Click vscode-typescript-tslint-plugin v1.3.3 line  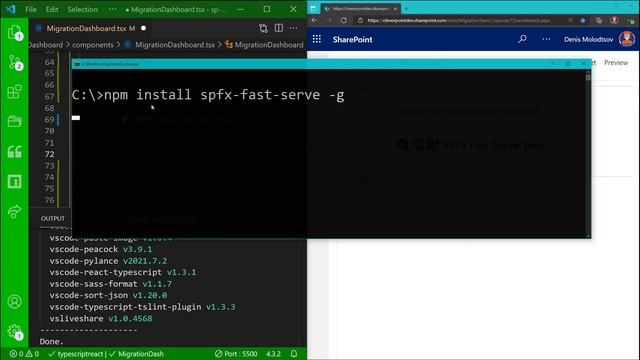tap(142, 307)
